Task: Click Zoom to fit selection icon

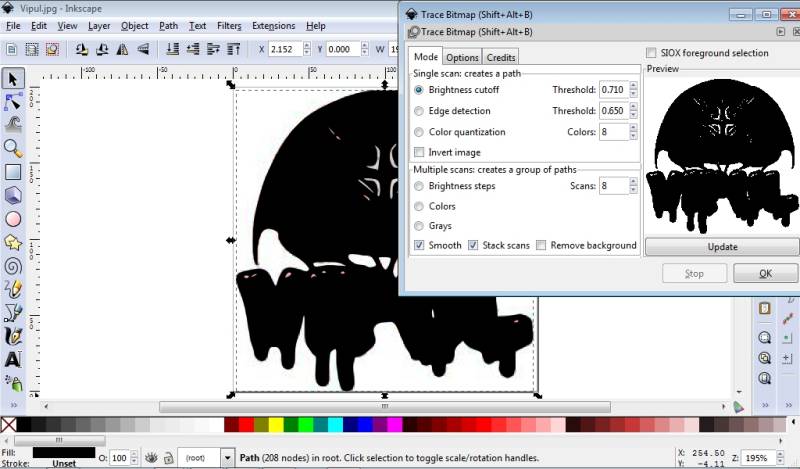Action: pos(764,337)
